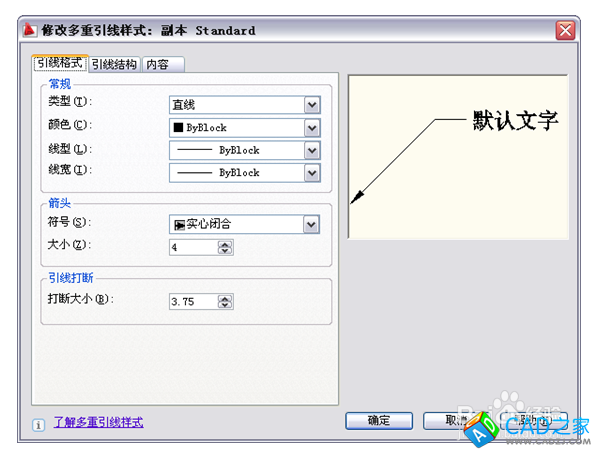
Task: Click the info icon beside the help link
Action: 38,425
